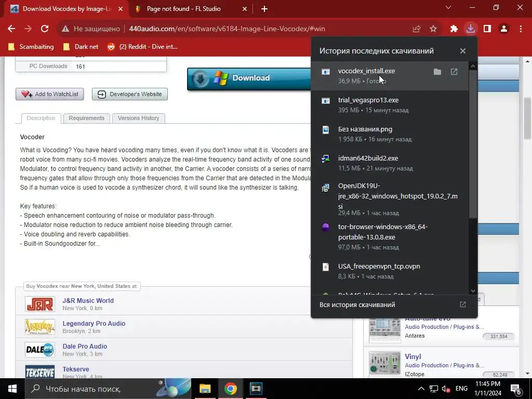Click downloads list scroll down arrow
Image resolution: width=532 pixels, height=399 pixels.
coord(473,291)
